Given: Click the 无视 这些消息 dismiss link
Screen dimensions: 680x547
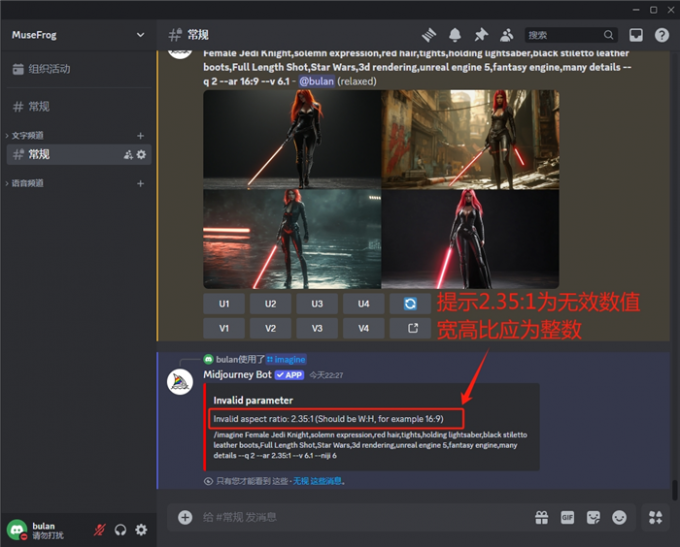Looking at the screenshot, I should pos(317,481).
